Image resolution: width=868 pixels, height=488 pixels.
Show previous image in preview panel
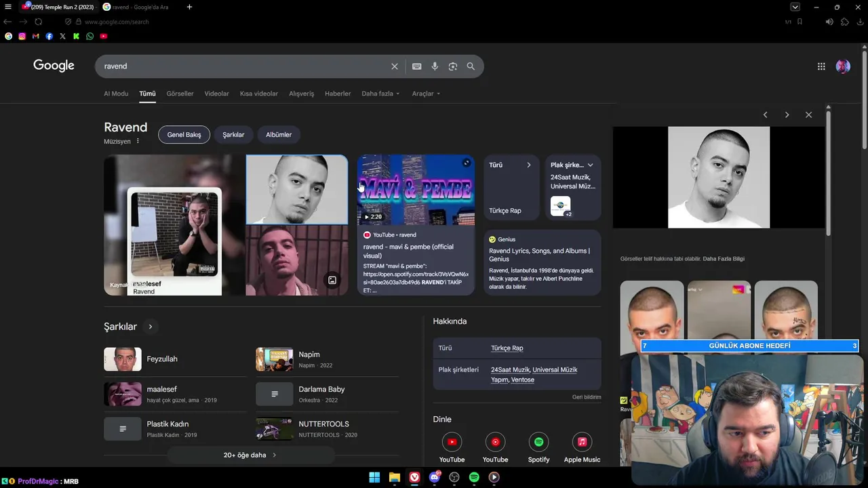tap(765, 115)
